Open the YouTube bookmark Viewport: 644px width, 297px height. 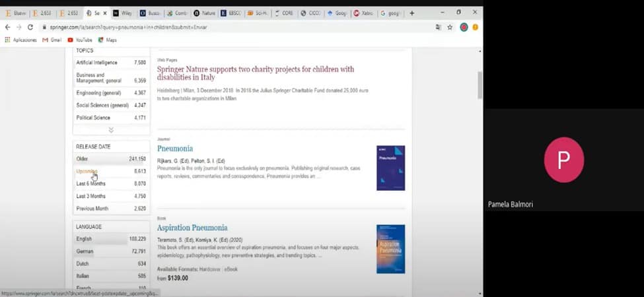(x=80, y=40)
